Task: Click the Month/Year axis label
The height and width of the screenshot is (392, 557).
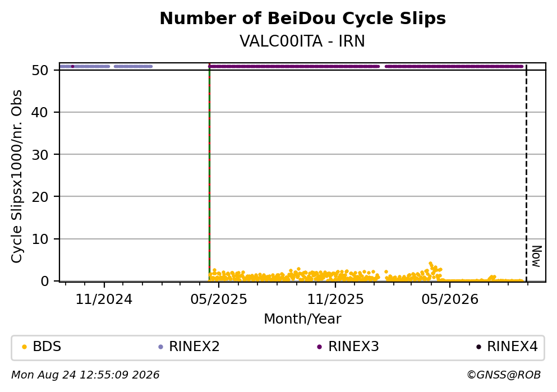Action: click(302, 319)
